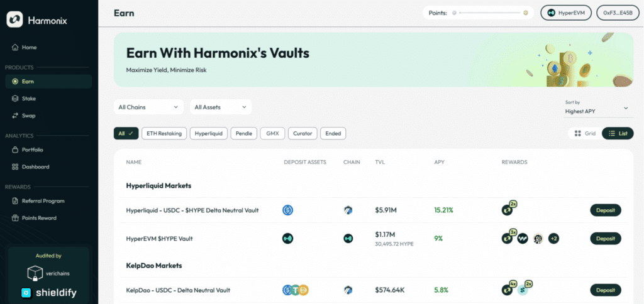Deposit into HyperEVM $HYPE Vault
The height and width of the screenshot is (304, 644).
tap(606, 238)
